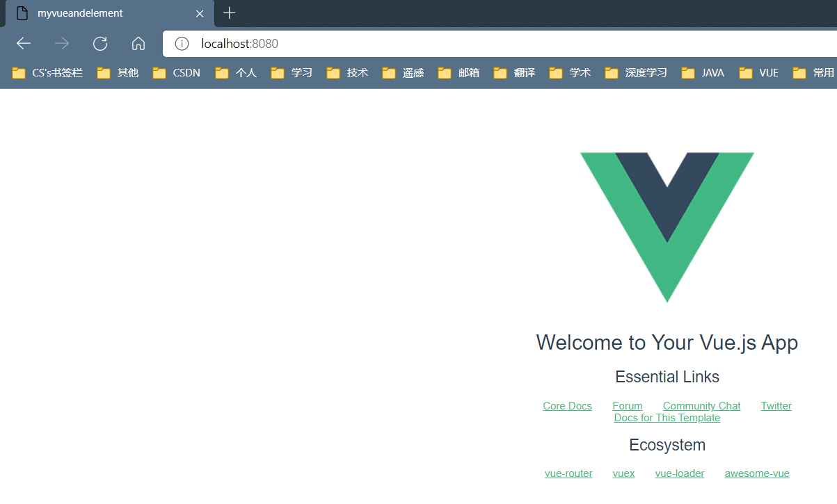Reload the page with the refresh icon
Screen dimensions: 837x504
100,44
